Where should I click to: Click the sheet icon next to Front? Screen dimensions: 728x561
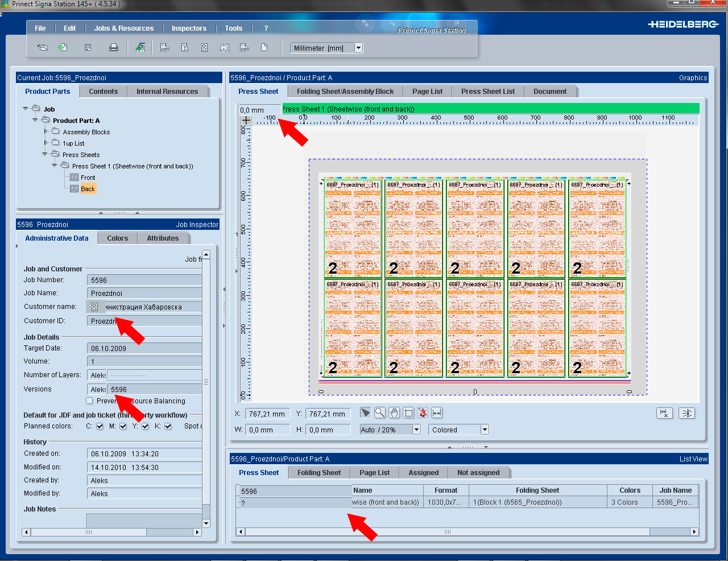click(x=74, y=178)
